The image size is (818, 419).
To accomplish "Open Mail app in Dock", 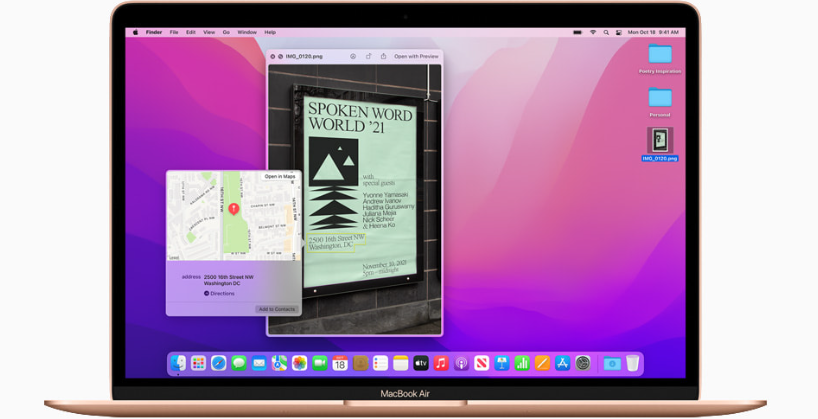I will point(259,363).
